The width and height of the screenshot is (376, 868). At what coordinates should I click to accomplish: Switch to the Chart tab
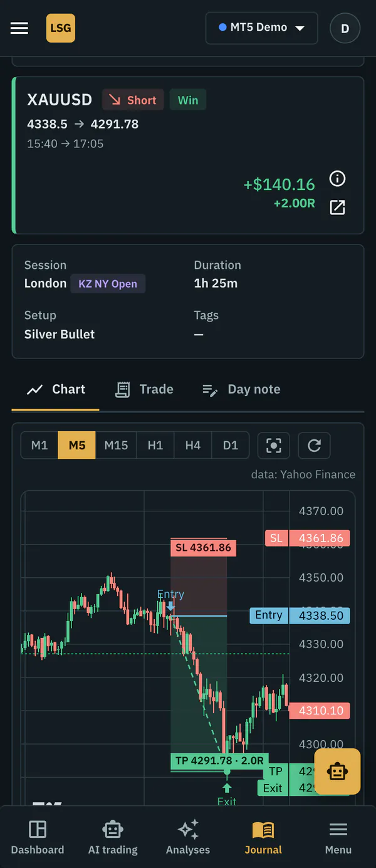pyautogui.click(x=56, y=389)
